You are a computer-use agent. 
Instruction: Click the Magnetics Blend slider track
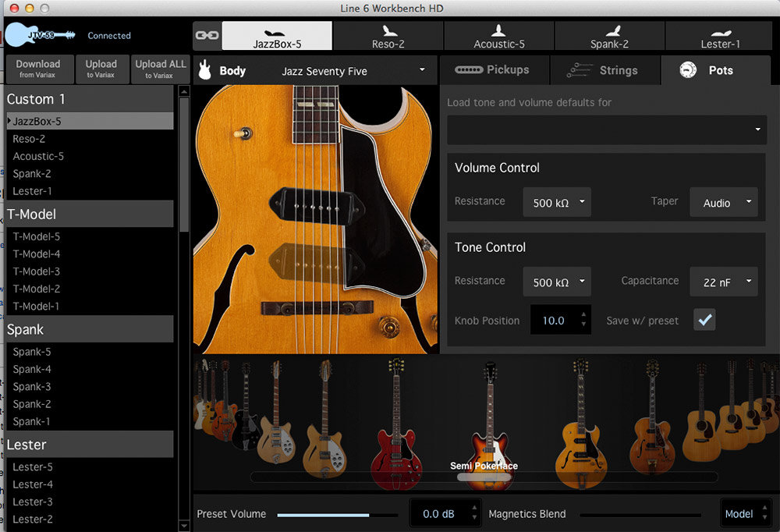[x=640, y=515]
